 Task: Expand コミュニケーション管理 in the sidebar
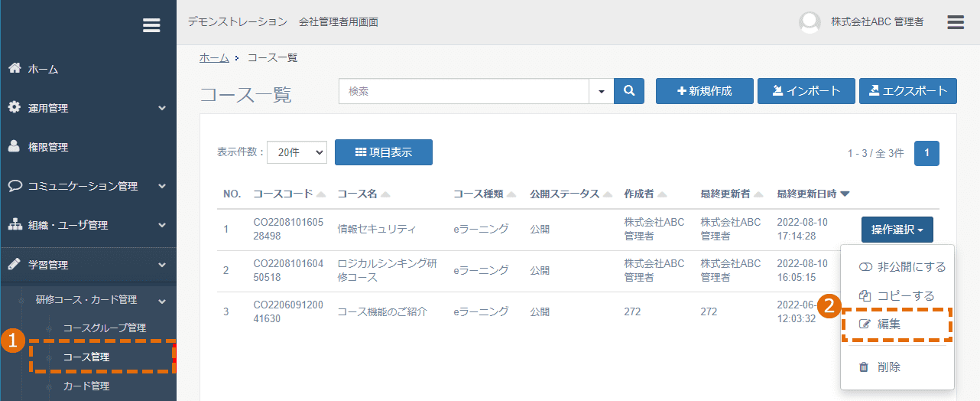click(x=88, y=186)
